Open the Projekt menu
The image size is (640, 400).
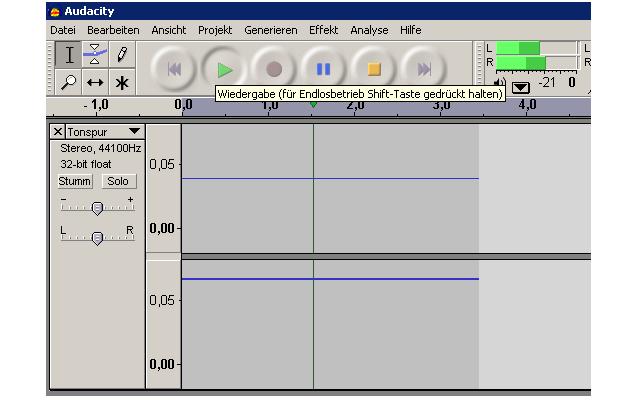(x=215, y=30)
